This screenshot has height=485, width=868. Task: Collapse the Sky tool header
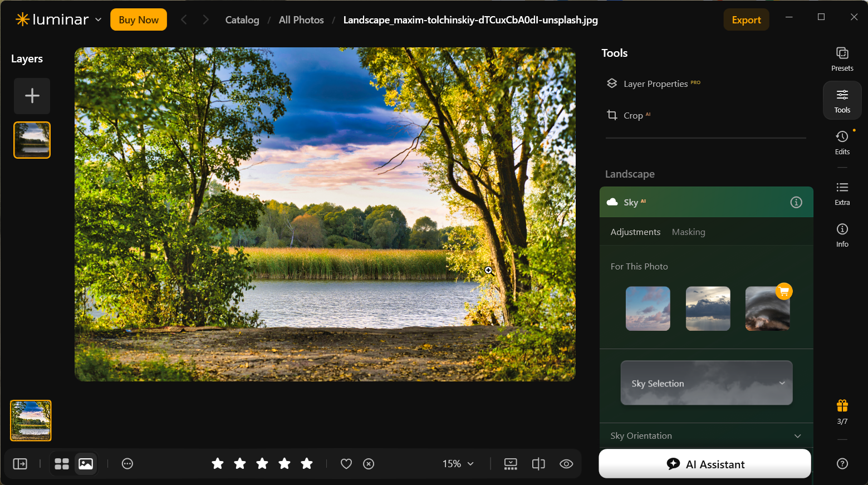[706, 202]
